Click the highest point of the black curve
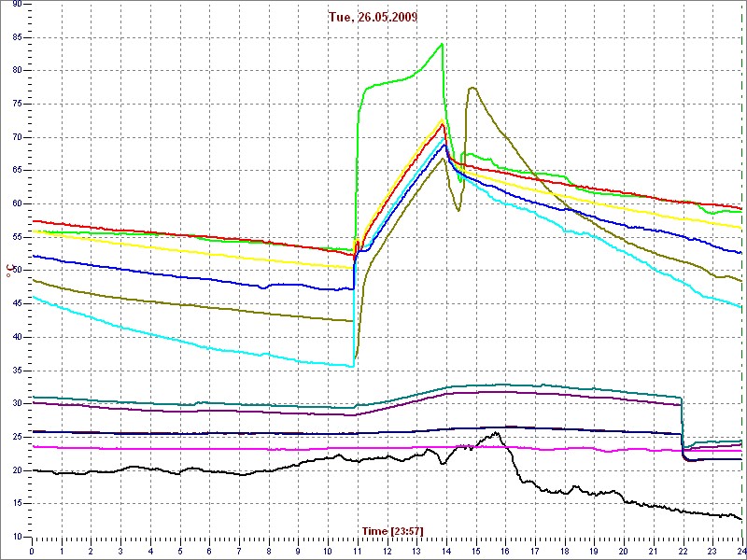Screen dimensions: 747x560 492,432
